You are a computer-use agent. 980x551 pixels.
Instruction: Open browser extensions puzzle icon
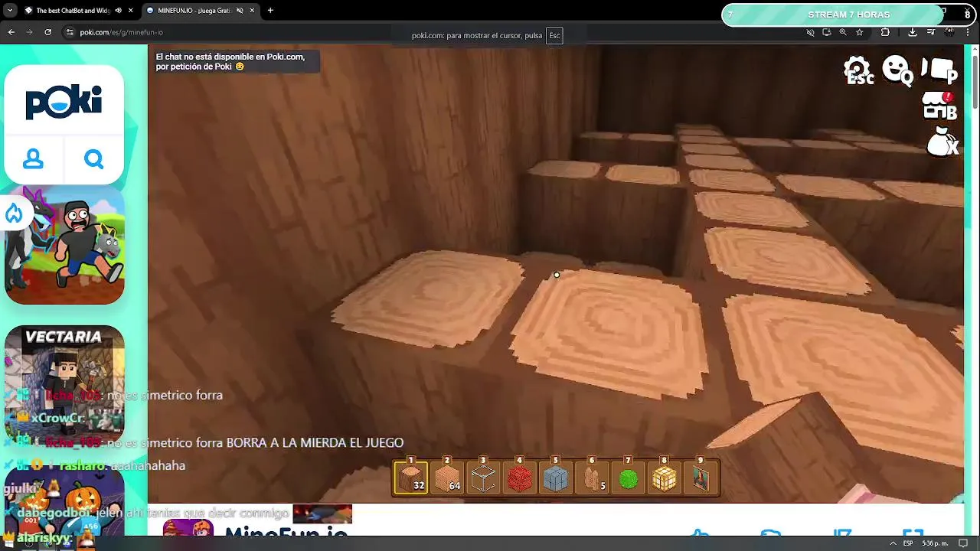click(x=885, y=32)
